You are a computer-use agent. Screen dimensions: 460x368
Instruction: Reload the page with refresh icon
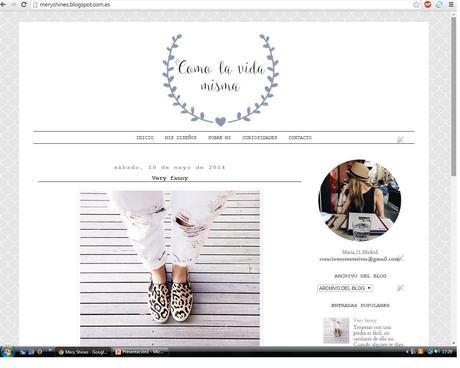24,5
